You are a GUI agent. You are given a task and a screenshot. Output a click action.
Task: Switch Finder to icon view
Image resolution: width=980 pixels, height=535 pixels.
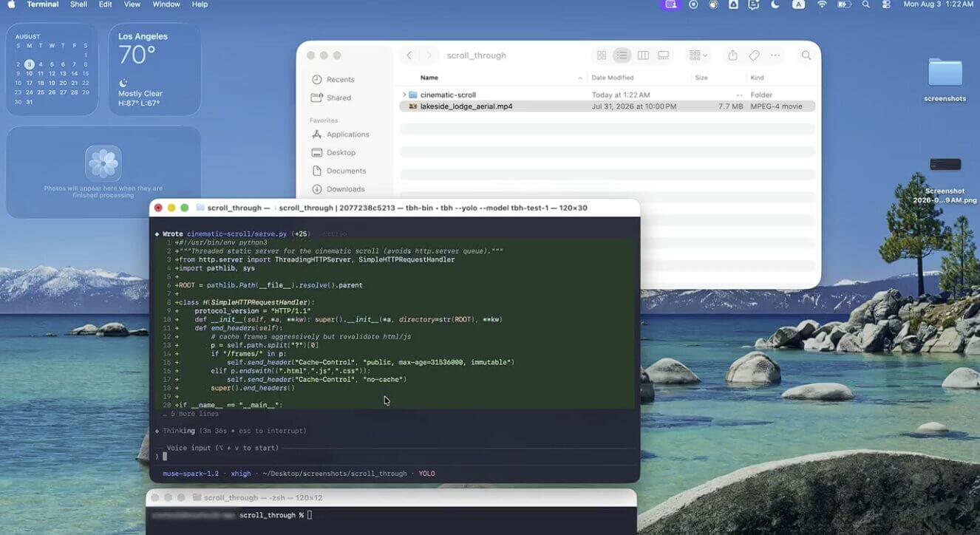click(602, 55)
